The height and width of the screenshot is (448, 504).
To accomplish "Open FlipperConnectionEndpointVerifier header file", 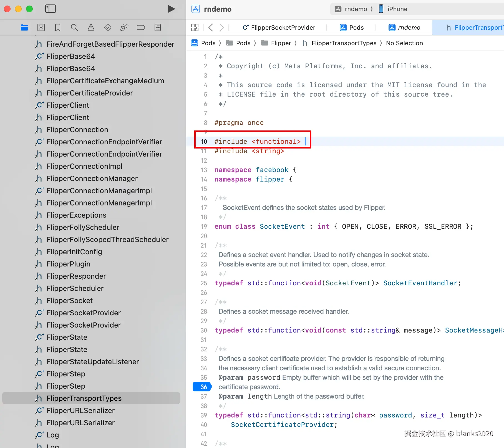I will (x=99, y=154).
